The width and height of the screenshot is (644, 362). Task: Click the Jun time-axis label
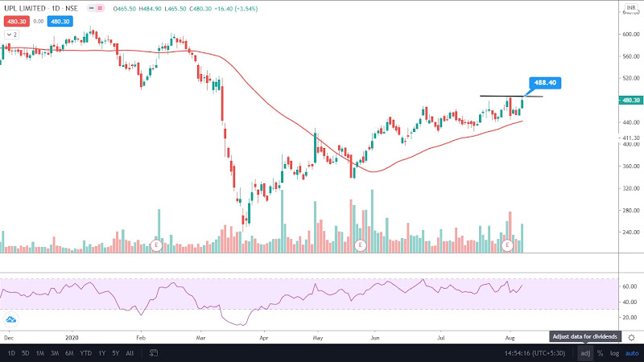point(374,338)
